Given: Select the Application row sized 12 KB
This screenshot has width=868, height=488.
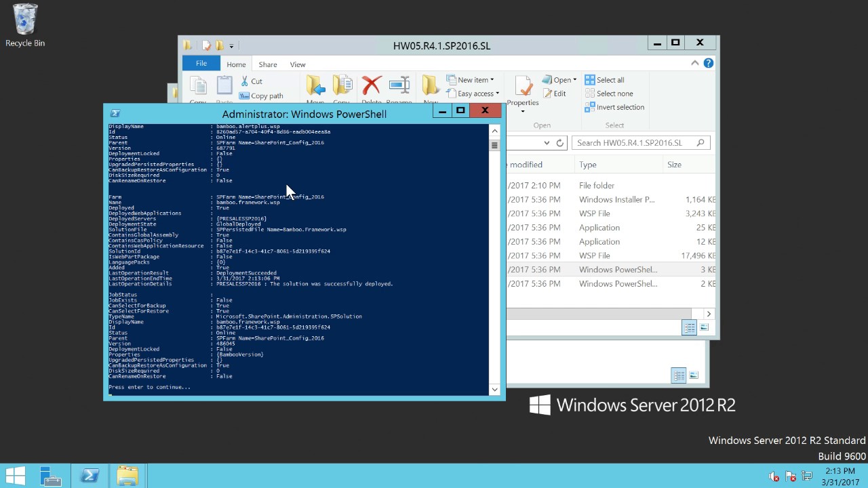Looking at the screenshot, I should (611, 241).
